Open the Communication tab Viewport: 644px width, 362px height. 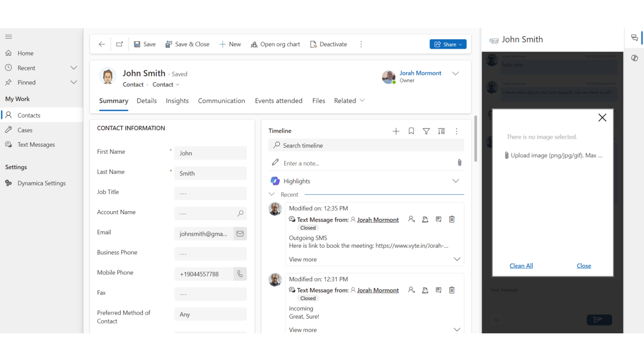tap(221, 101)
